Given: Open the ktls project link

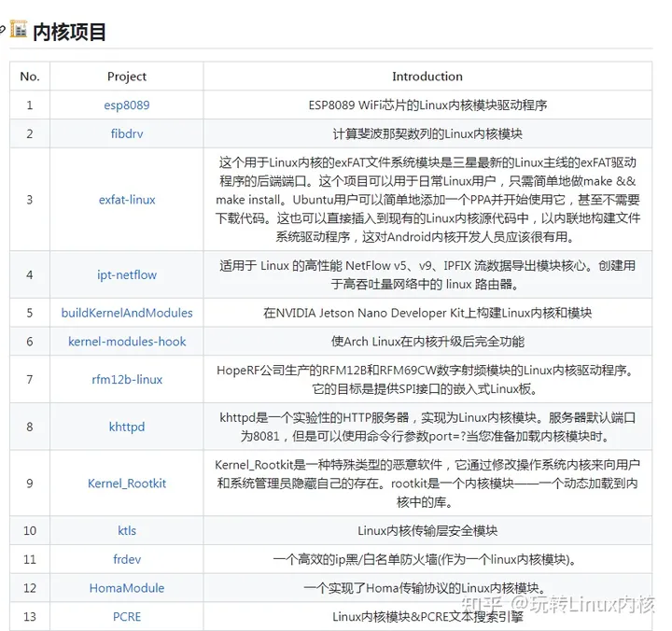Looking at the screenshot, I should (127, 531).
